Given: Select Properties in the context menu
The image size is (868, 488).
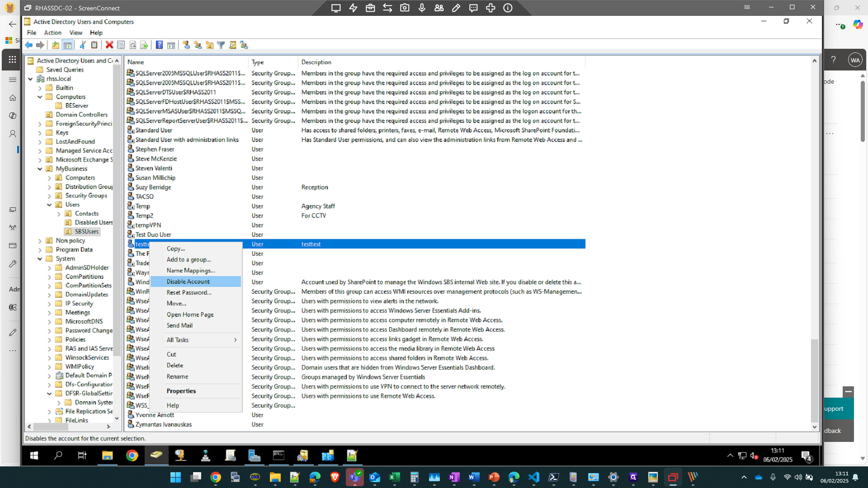Looking at the screenshot, I should point(196,391).
